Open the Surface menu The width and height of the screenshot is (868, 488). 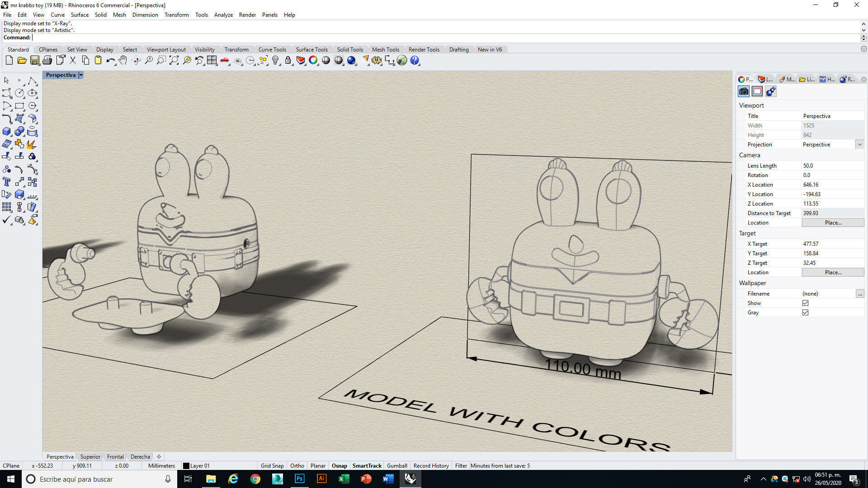click(x=80, y=15)
